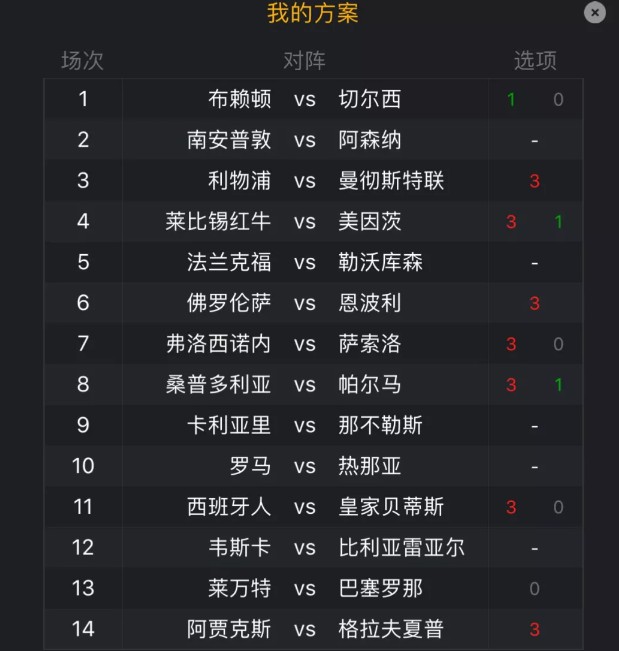Screen dimensions: 619x651
Task: Click the 韦斯卡 vs 比利亚雷亚尔 row
Action: click(313, 548)
